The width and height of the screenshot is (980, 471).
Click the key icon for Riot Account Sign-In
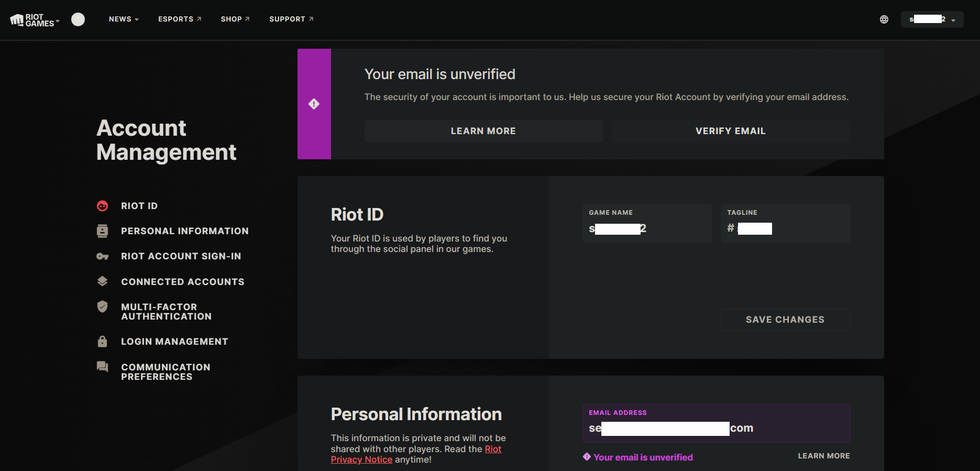click(x=103, y=256)
